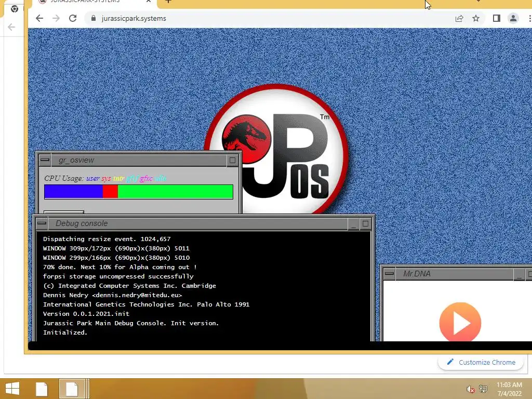Click the console line ending in 5010

116,258
